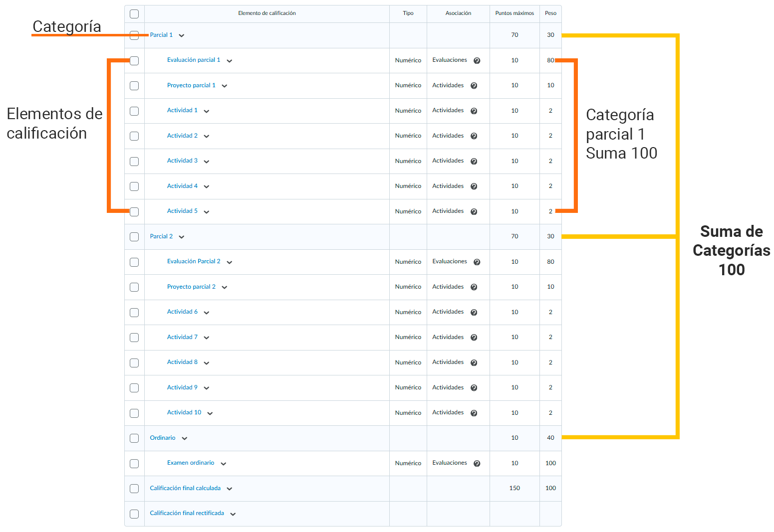This screenshot has height=532, width=774.
Task: Click the help icon in Actividad 10 row
Action: tap(474, 413)
